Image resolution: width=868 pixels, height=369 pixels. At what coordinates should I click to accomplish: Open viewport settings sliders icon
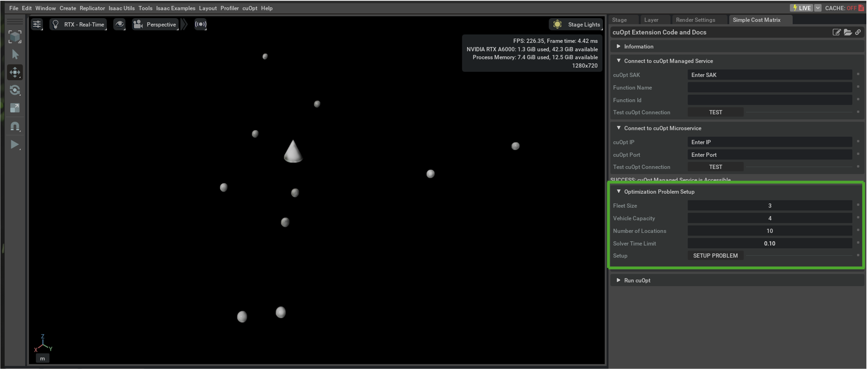coord(37,24)
